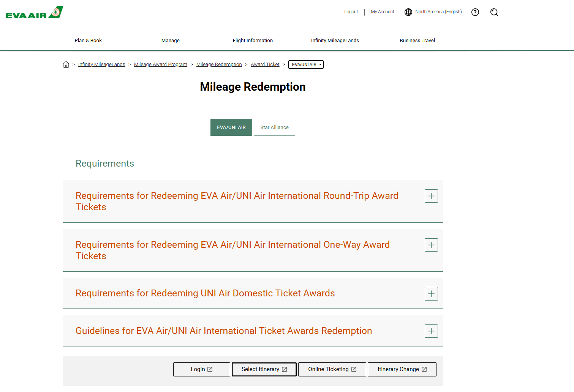The height and width of the screenshot is (392, 574).
Task: Expand Guidelines for International Ticket Awards plus
Action: (431, 331)
